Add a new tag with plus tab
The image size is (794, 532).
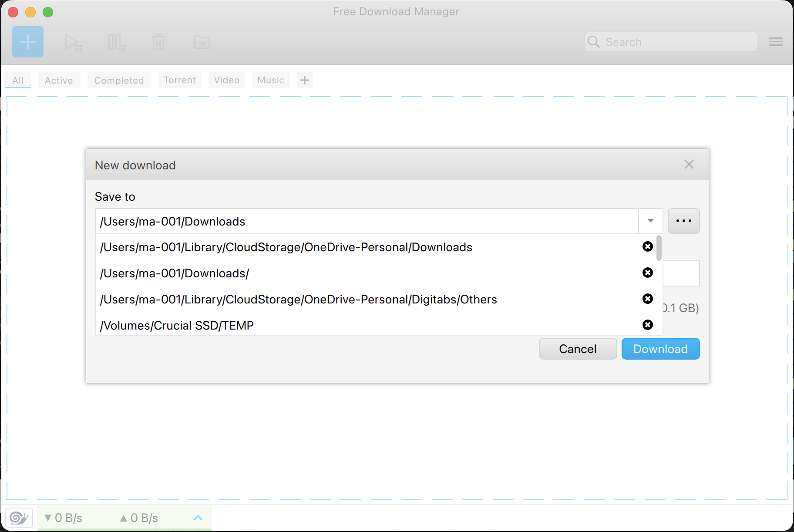coord(305,80)
